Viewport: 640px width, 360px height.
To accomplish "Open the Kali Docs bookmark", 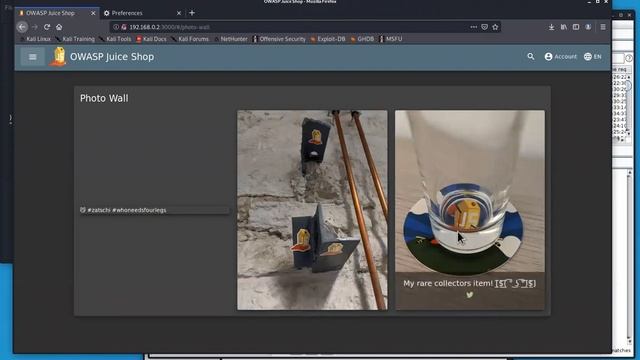I will [x=151, y=39].
